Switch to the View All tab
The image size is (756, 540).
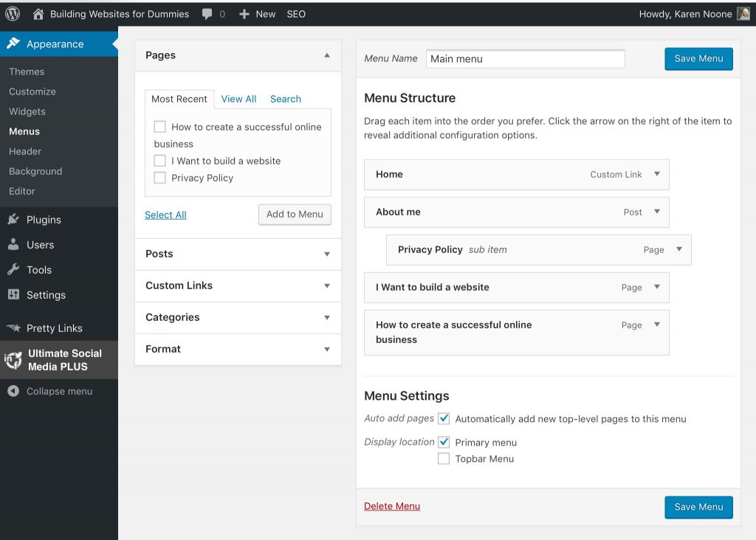(x=238, y=99)
